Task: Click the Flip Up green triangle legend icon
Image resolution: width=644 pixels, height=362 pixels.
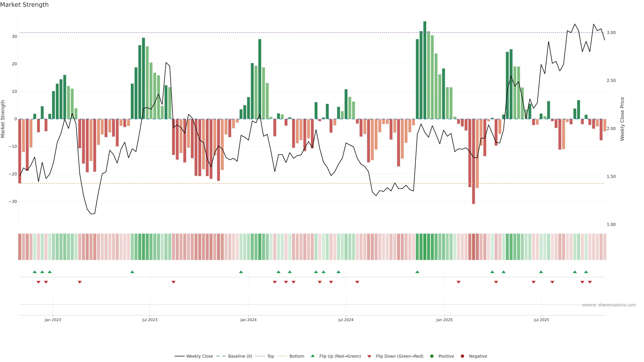Action: [x=312, y=356]
